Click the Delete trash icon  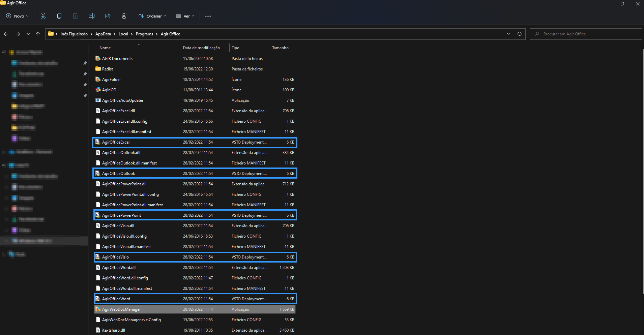pyautogui.click(x=124, y=16)
